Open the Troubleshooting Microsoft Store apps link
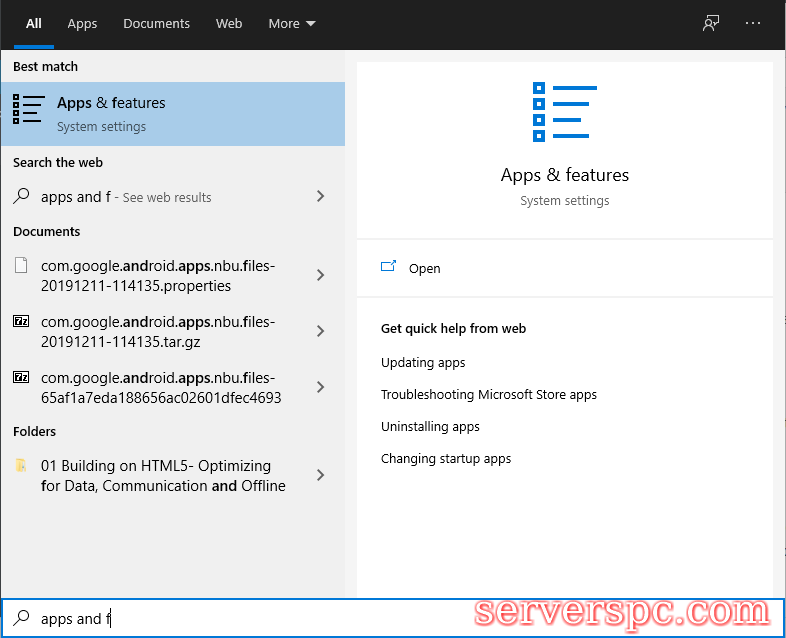 click(x=488, y=395)
